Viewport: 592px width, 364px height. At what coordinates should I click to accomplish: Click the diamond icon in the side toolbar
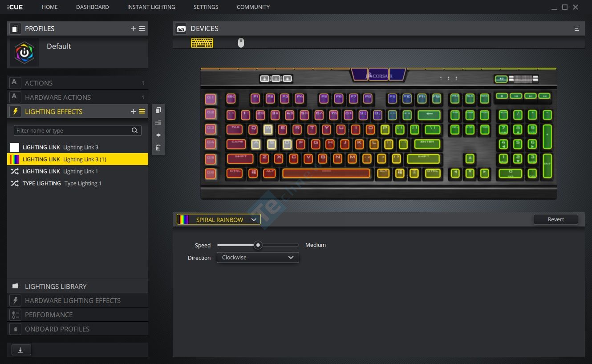tap(158, 135)
